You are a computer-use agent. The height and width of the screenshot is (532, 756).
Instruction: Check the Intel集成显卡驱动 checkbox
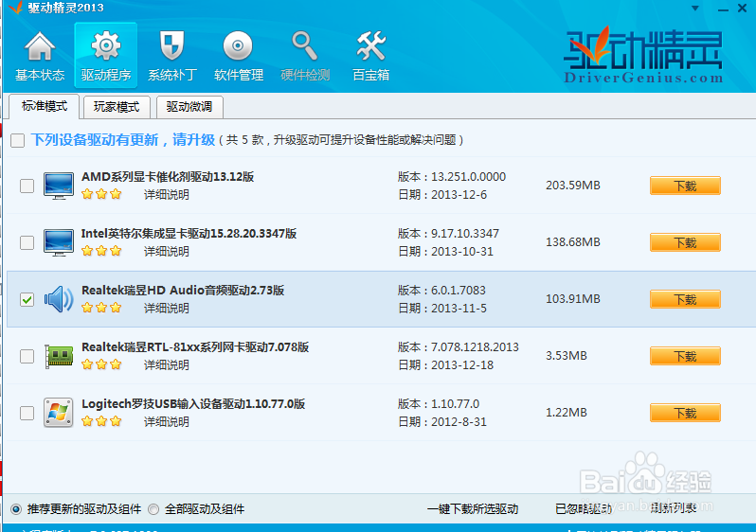pyautogui.click(x=27, y=242)
